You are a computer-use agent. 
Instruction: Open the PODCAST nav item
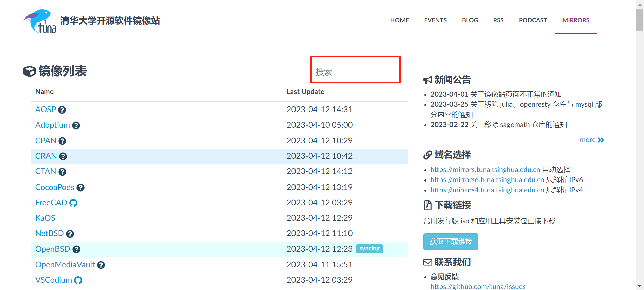533,20
